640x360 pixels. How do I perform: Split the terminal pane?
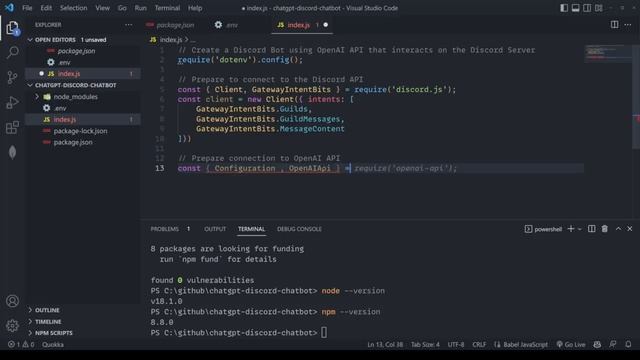click(x=591, y=229)
